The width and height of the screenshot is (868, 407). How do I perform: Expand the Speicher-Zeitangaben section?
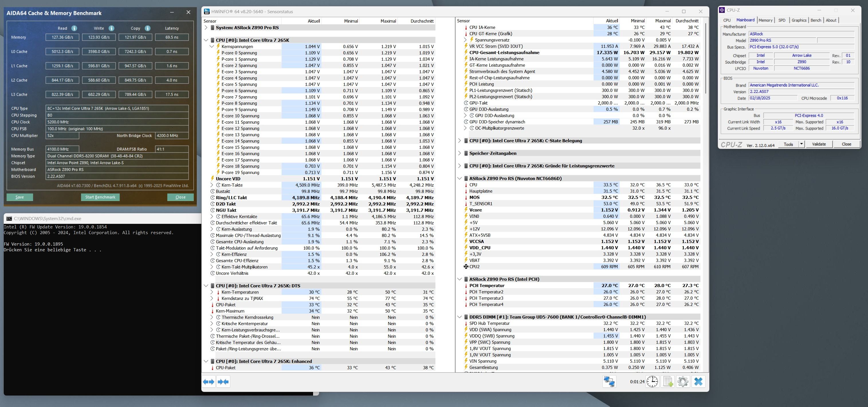pos(459,153)
